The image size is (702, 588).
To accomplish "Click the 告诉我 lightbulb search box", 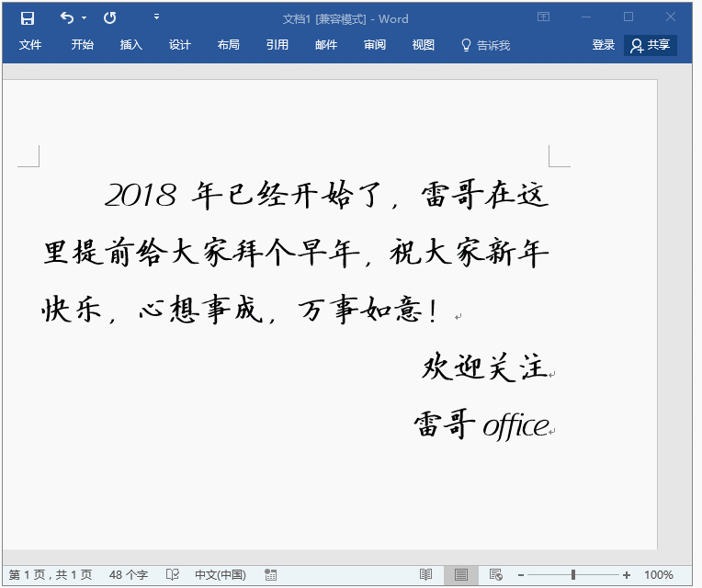I will (486, 45).
